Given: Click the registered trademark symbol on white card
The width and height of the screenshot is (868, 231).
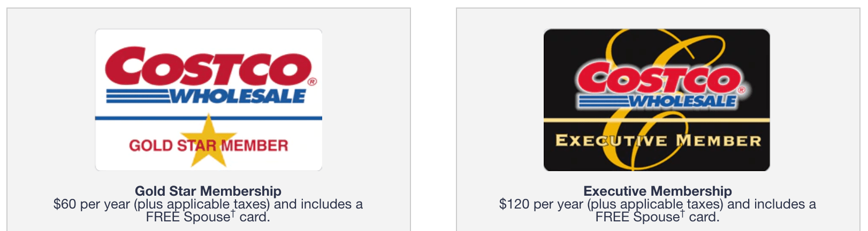Looking at the screenshot, I should (x=312, y=82).
